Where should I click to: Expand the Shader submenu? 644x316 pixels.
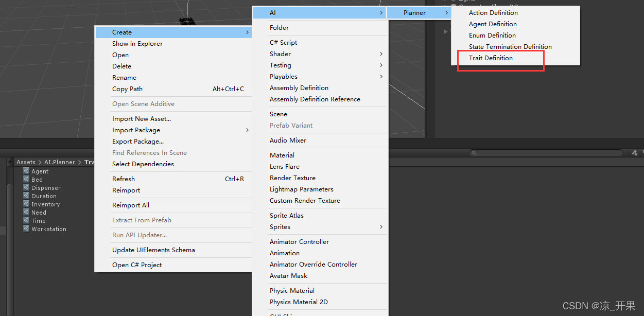coord(381,54)
